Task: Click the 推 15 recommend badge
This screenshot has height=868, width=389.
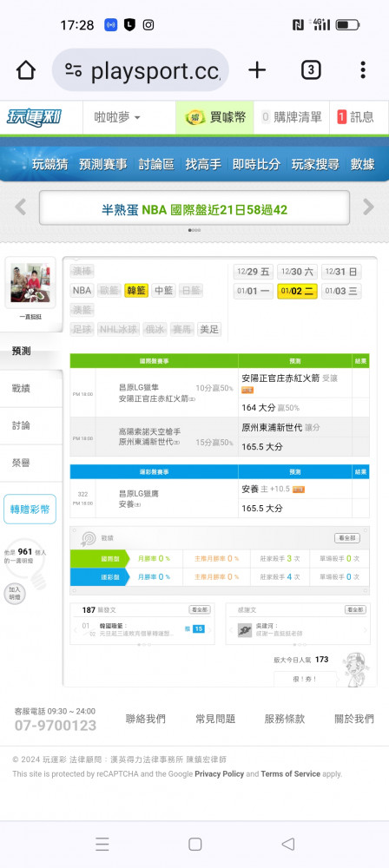Action: pyautogui.click(x=194, y=628)
